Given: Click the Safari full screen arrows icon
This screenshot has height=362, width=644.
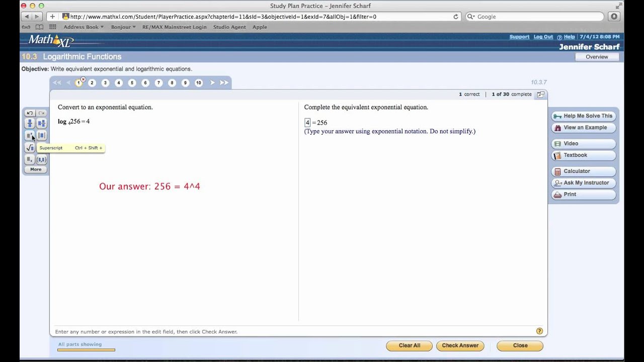Looking at the screenshot, I should click(619, 6).
